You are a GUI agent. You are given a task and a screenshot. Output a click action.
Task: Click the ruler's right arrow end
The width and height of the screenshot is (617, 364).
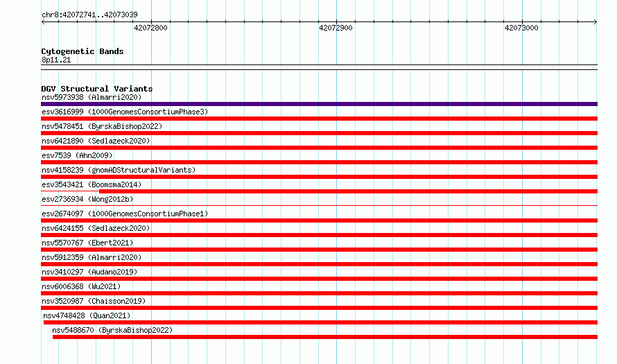[596, 22]
